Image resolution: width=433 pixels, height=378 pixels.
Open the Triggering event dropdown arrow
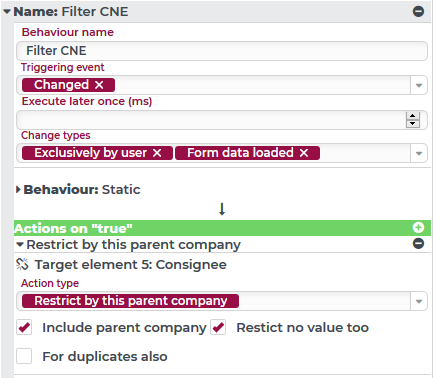point(419,85)
